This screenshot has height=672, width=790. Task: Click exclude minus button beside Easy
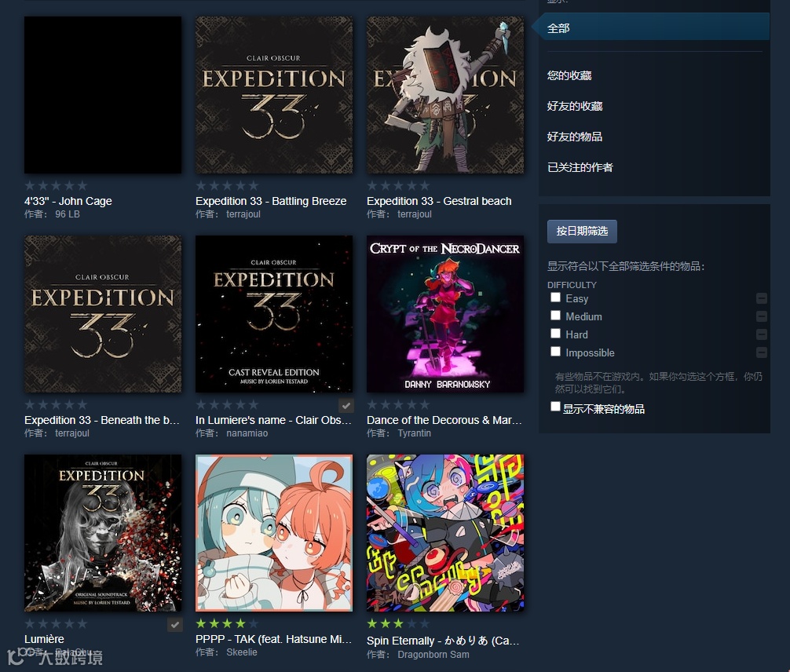pyautogui.click(x=762, y=298)
